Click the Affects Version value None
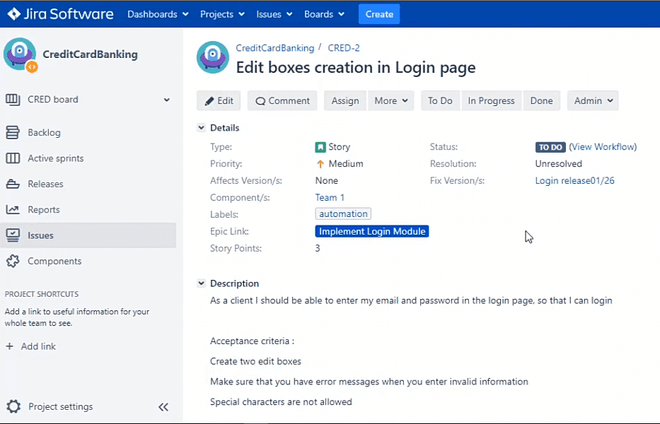Screen dimensions: 660x424 click(327, 181)
